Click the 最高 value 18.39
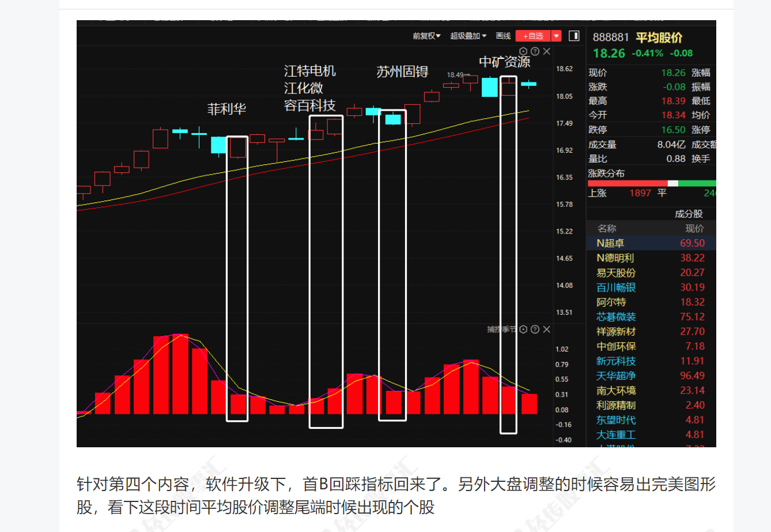Screen dimensions: 771x532 coord(673,101)
